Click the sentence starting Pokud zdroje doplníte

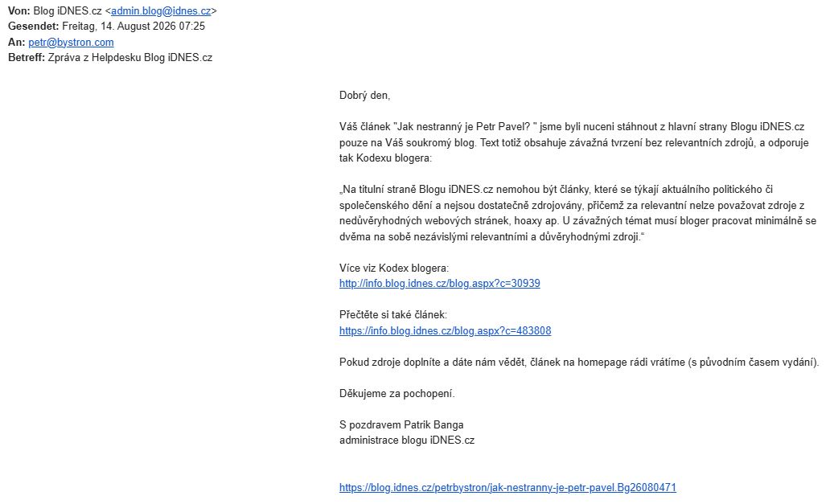[x=579, y=362]
